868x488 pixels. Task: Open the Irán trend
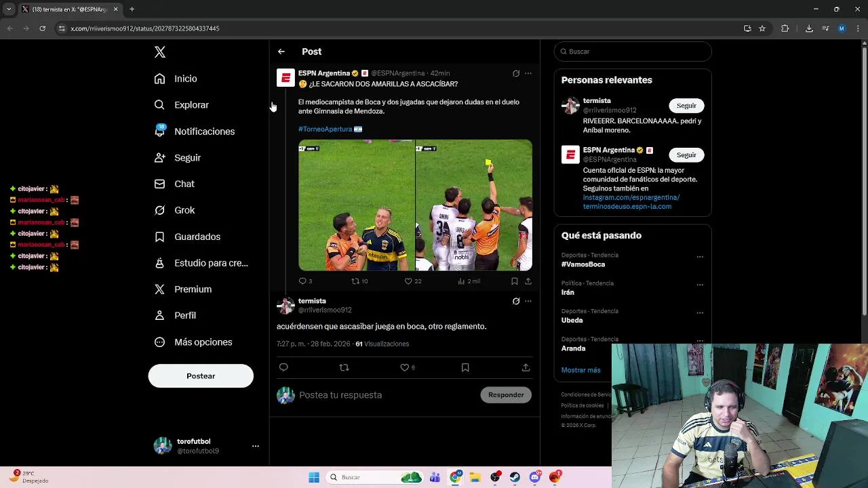pos(568,292)
